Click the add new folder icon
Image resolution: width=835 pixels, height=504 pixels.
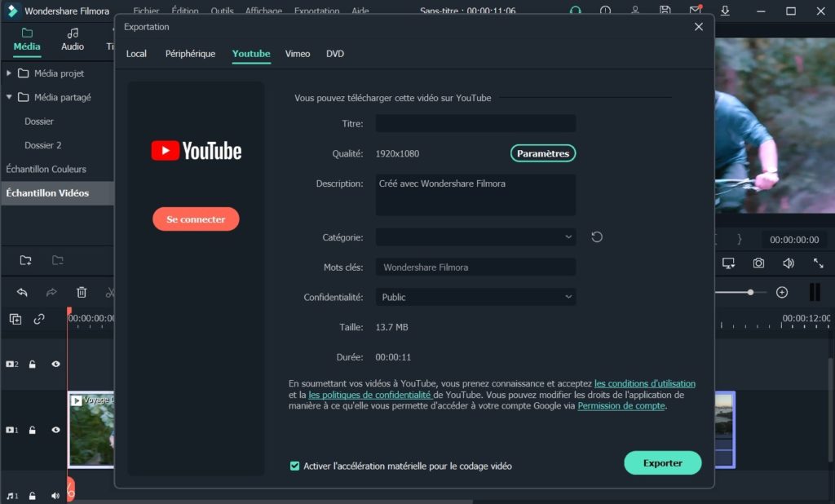(x=25, y=260)
